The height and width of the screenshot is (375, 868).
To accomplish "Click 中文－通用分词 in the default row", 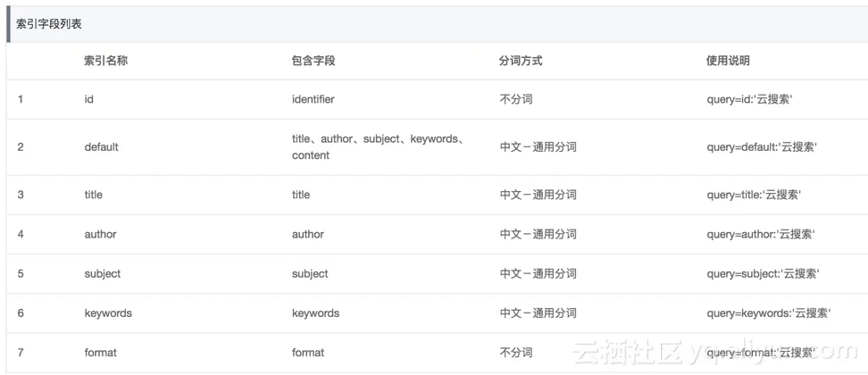I will coord(538,147).
